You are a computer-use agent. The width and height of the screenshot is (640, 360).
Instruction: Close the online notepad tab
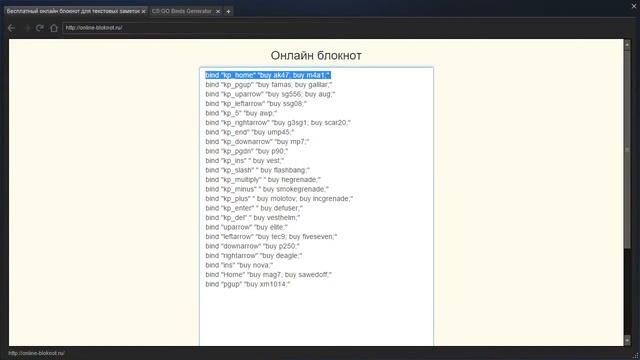(143, 11)
